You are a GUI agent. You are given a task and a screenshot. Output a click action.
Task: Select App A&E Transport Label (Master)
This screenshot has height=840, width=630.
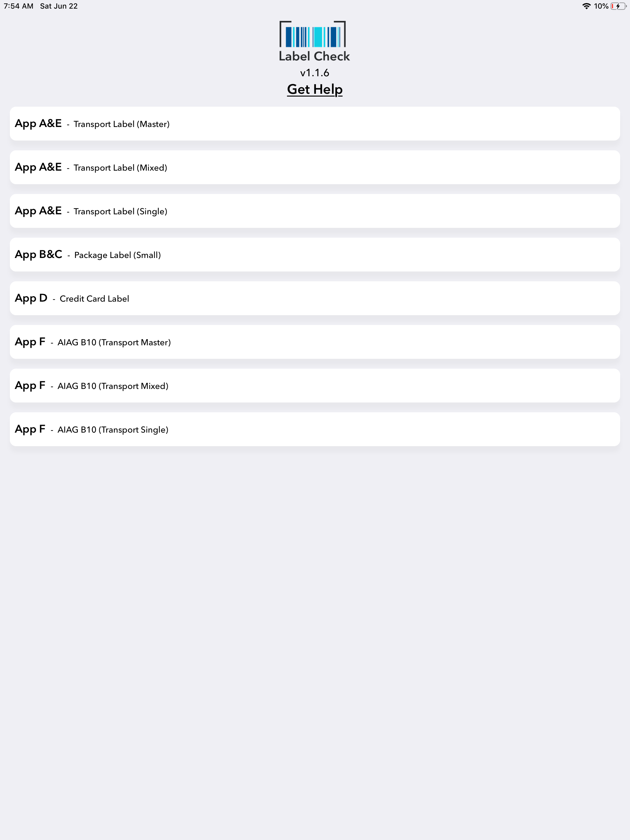315,123
